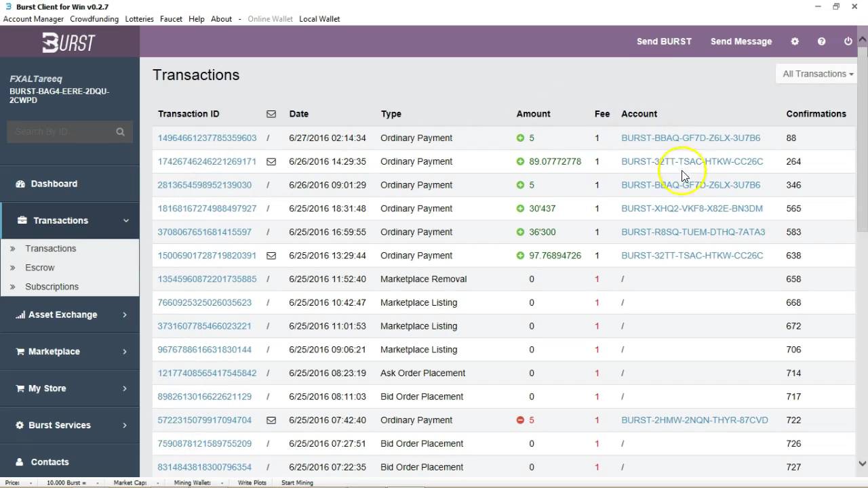Viewport: 868px width, 488px height.
Task: Expand the Marketplace sidebar section
Action: (x=125, y=351)
